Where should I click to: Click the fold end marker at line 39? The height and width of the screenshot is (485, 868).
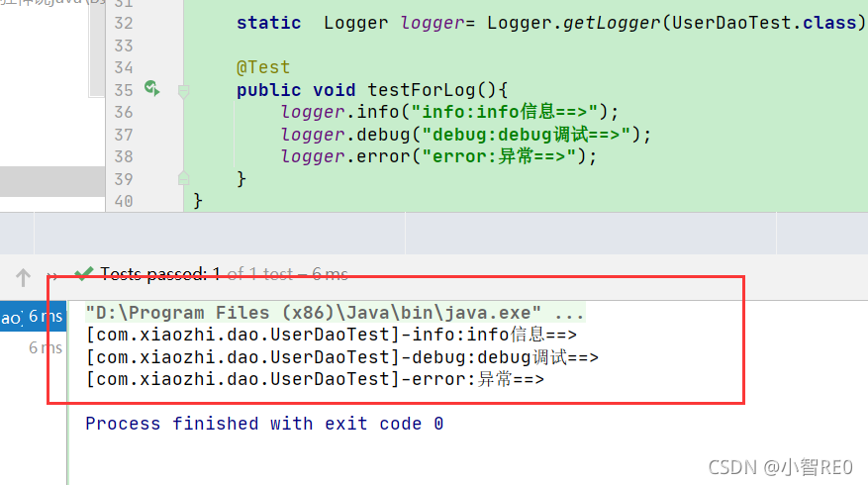[184, 178]
